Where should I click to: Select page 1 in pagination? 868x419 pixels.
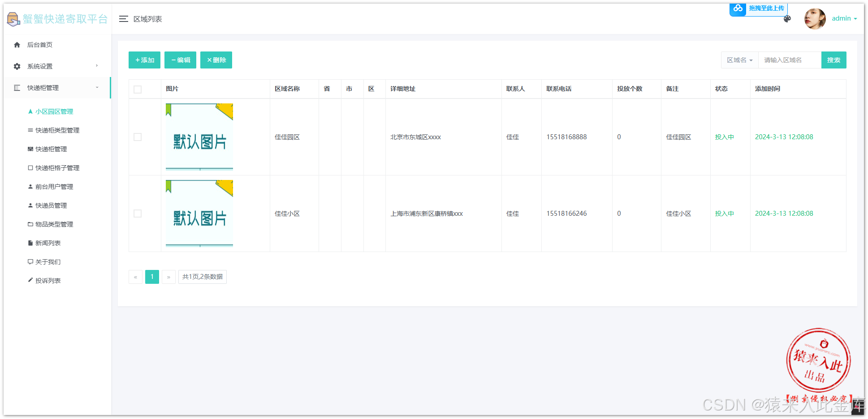pos(152,277)
